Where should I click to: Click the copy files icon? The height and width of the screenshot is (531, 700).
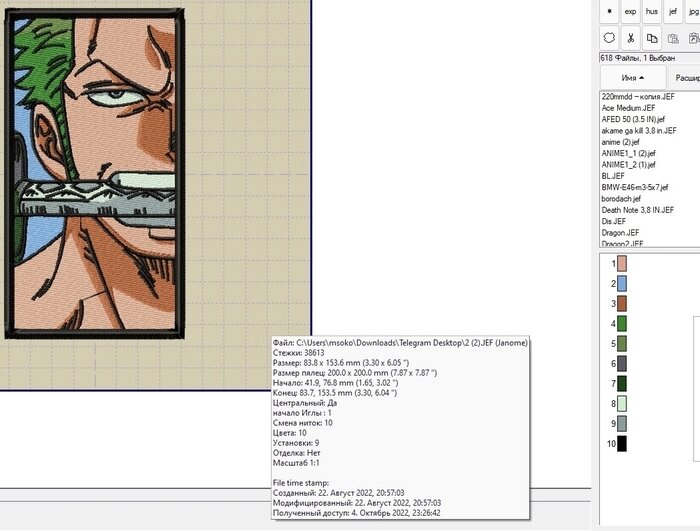pos(652,38)
